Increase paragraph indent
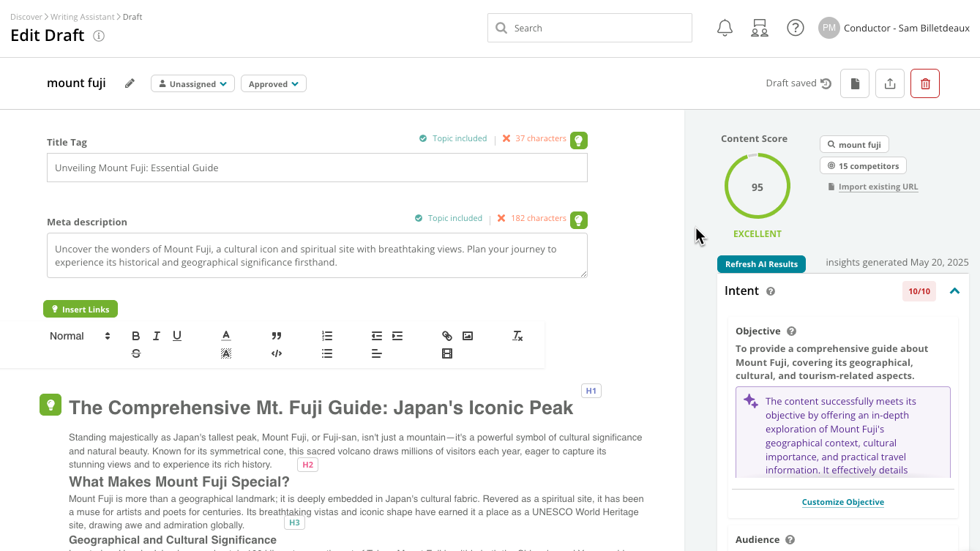 [x=397, y=336]
